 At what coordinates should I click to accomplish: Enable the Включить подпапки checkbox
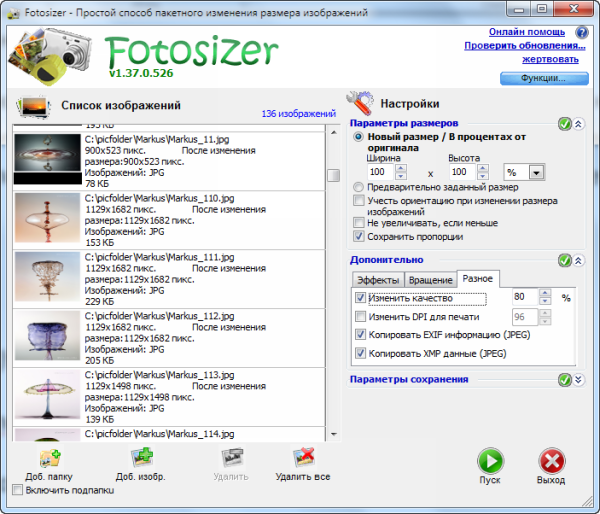(17, 491)
